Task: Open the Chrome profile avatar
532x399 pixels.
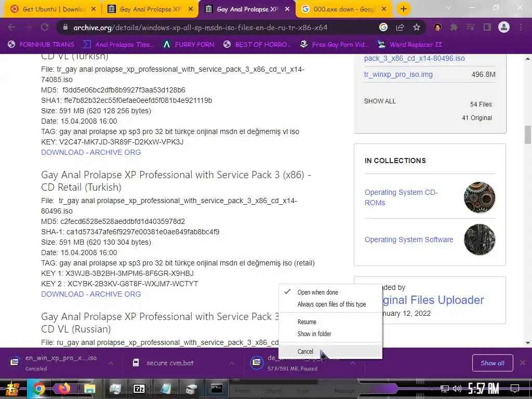Action: coord(504,27)
